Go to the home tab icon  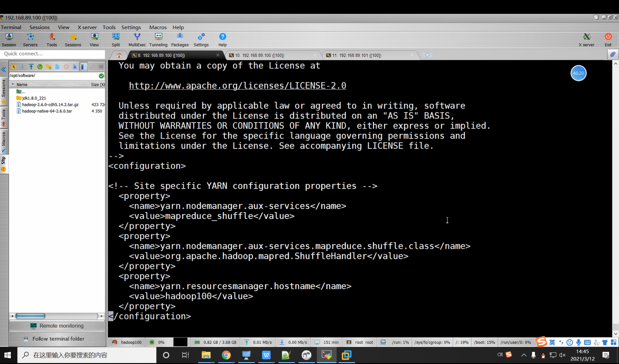[x=119, y=55]
